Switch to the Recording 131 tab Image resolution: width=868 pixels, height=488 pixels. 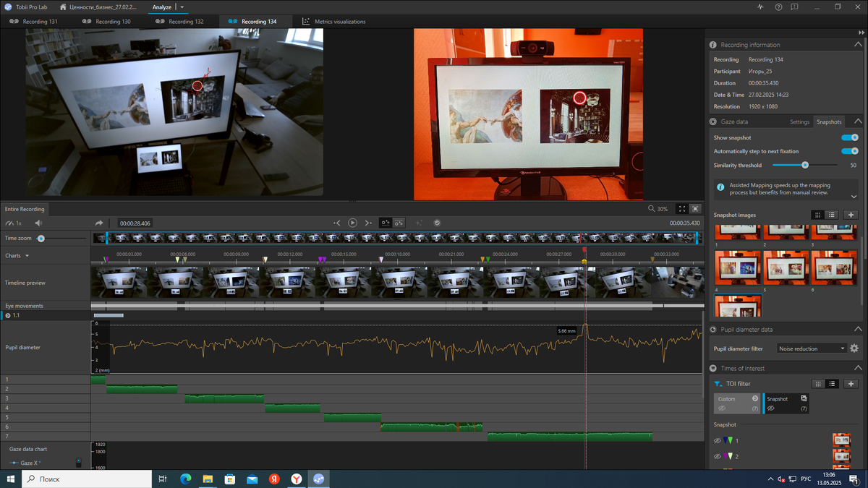[x=34, y=22]
